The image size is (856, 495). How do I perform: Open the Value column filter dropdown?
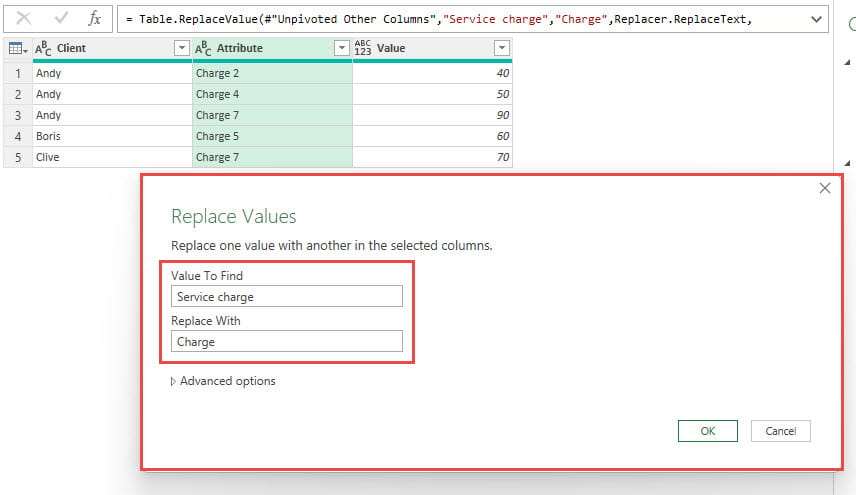pyautogui.click(x=501, y=48)
